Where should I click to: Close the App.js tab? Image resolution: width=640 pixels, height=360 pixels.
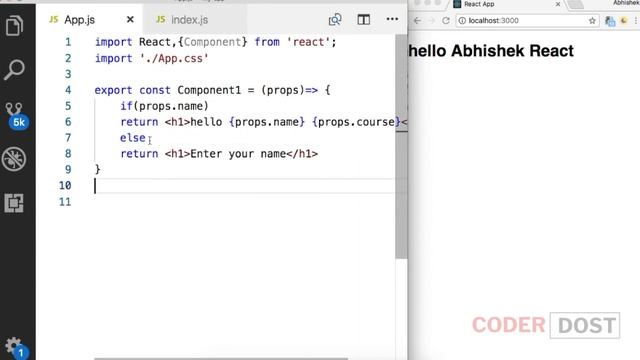click(130, 19)
